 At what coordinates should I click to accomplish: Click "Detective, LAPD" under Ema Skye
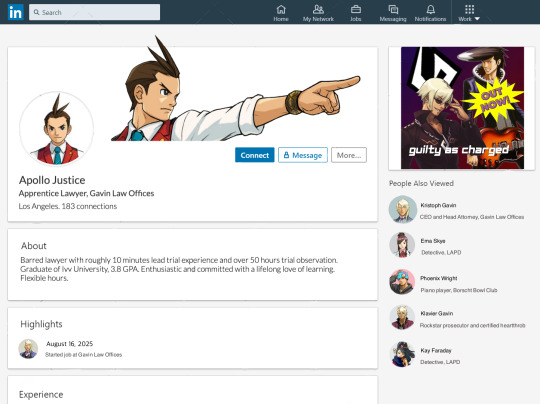tap(441, 252)
